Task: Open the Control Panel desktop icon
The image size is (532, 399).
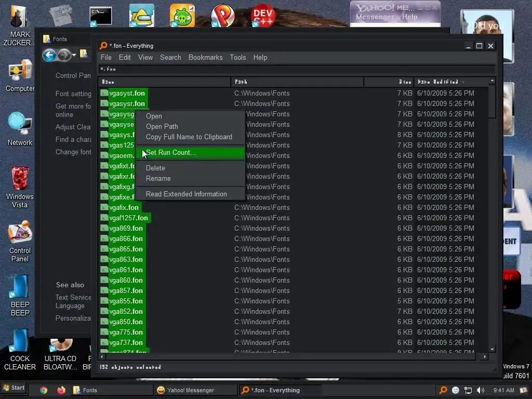Action: (x=20, y=242)
